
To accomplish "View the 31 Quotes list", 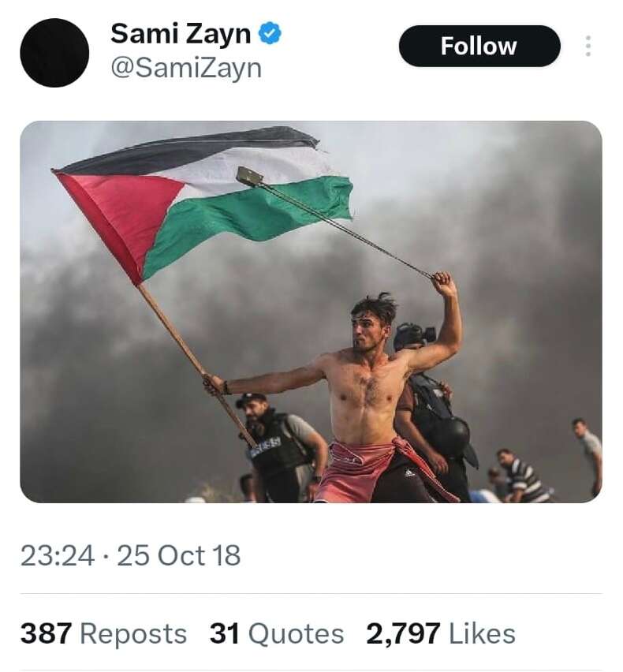I will [x=276, y=634].
